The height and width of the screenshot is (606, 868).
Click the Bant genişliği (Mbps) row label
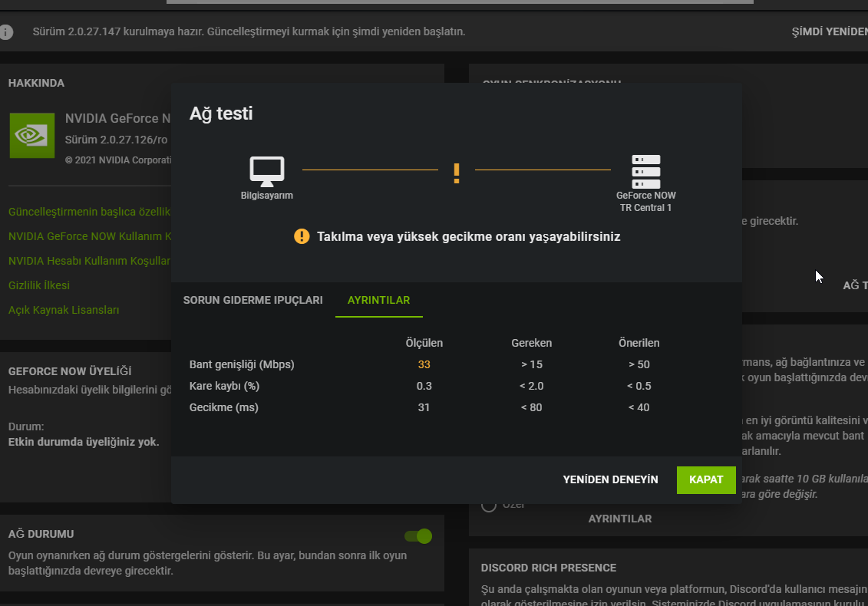point(242,364)
